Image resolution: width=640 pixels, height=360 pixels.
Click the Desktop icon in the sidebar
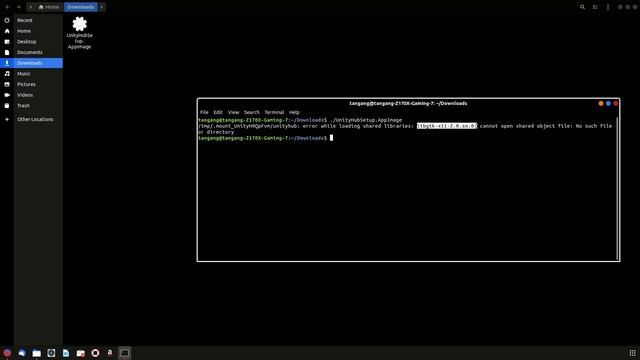click(7, 42)
